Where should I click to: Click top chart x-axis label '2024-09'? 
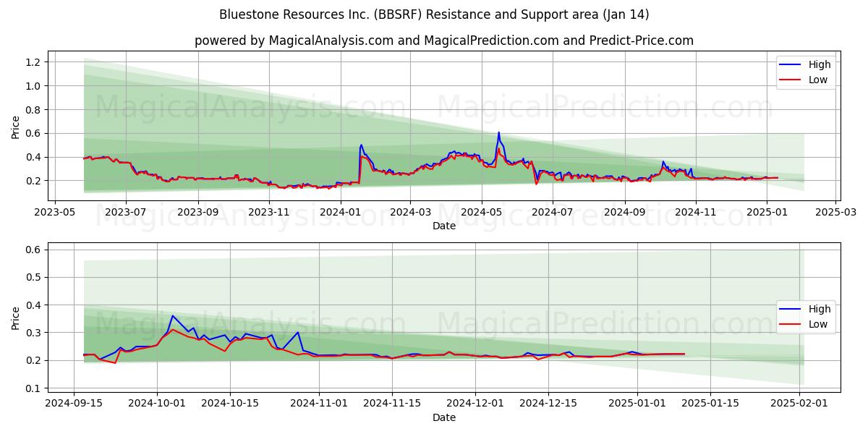[x=624, y=213]
